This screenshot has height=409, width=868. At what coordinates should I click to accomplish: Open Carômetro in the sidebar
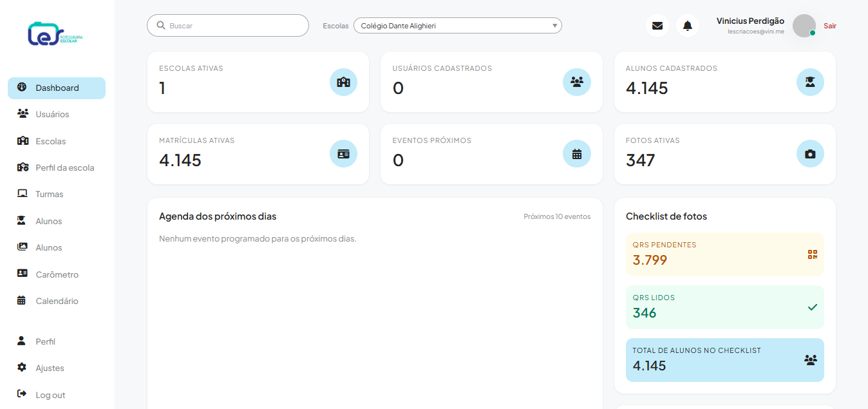coord(57,274)
